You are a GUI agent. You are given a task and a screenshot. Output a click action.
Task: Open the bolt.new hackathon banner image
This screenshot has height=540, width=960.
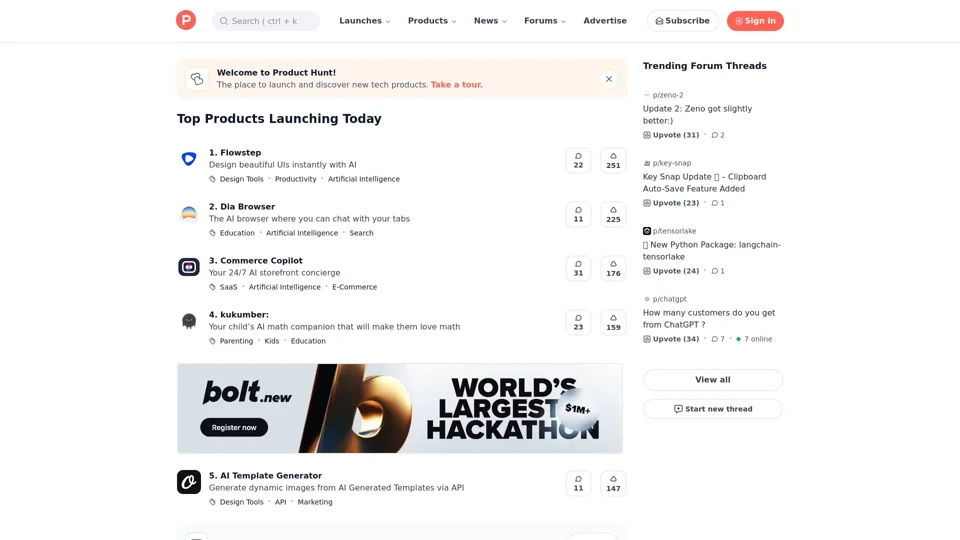point(400,408)
